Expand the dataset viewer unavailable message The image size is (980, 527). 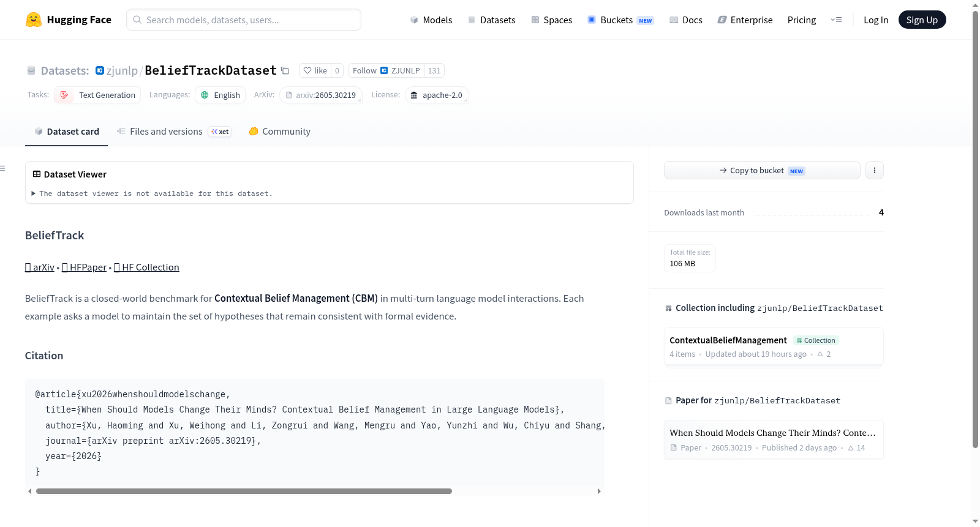click(152, 193)
